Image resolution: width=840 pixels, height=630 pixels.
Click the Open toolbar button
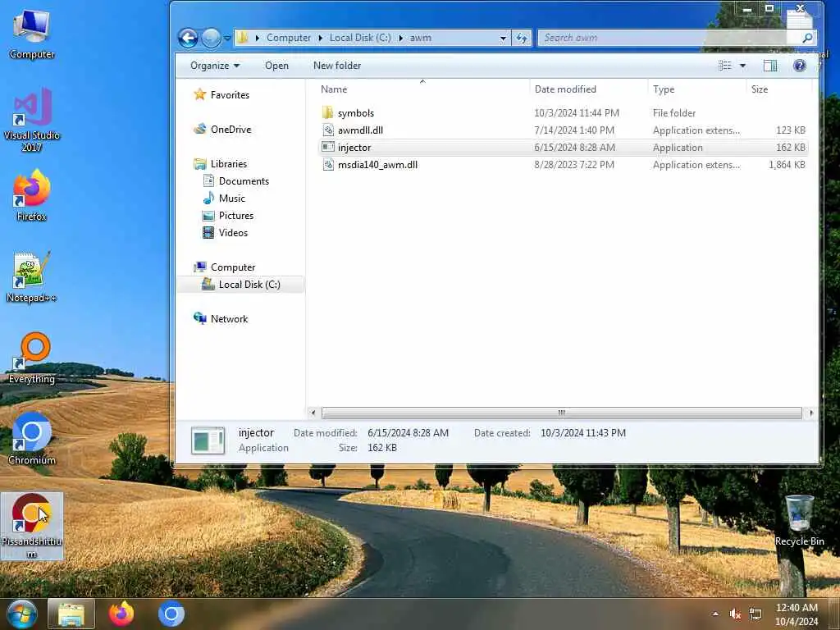tap(276, 66)
